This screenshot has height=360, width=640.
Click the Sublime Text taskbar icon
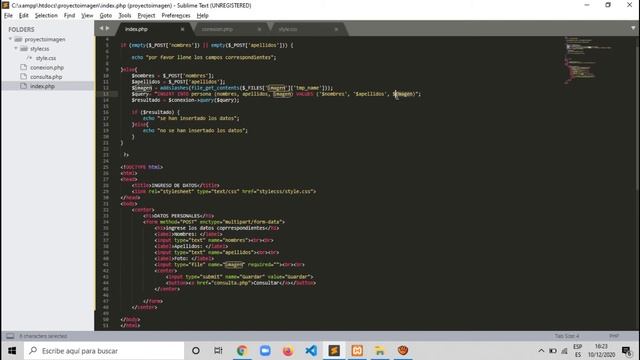pos(334,351)
